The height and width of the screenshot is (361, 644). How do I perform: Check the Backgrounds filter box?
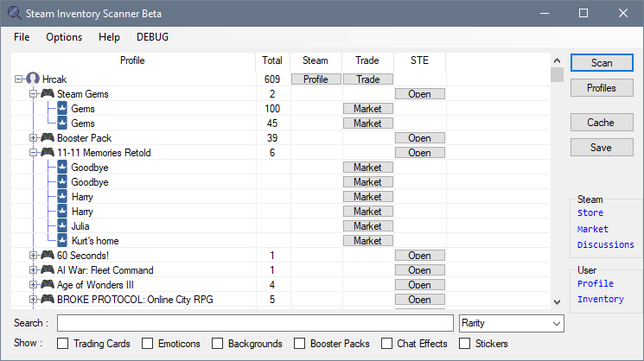click(217, 344)
